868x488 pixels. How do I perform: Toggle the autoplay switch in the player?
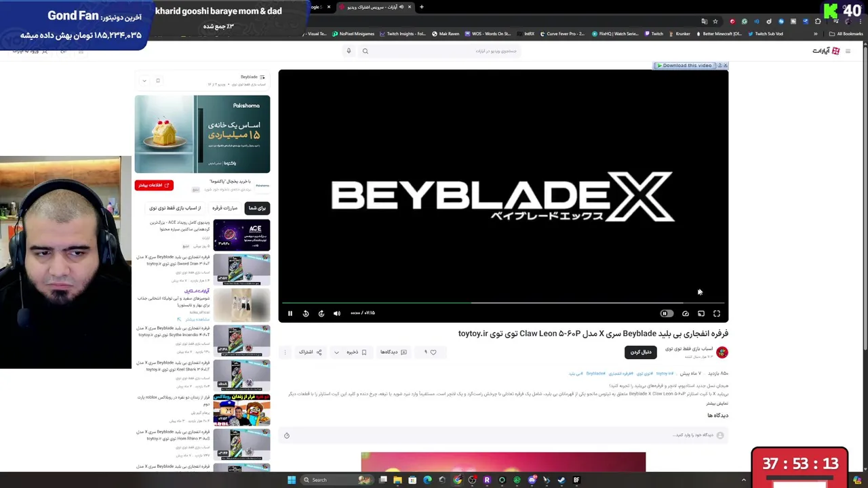pos(667,313)
